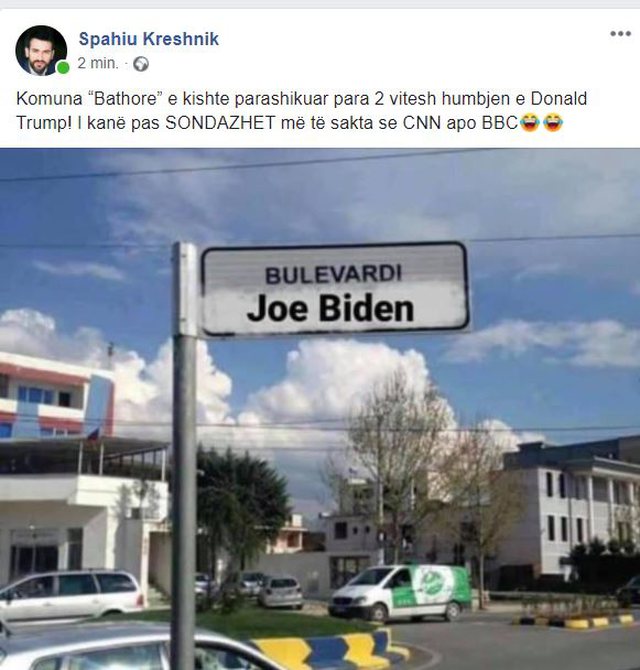Click the globe public privacy icon
Viewport: 640px width, 670px height.
[141, 64]
